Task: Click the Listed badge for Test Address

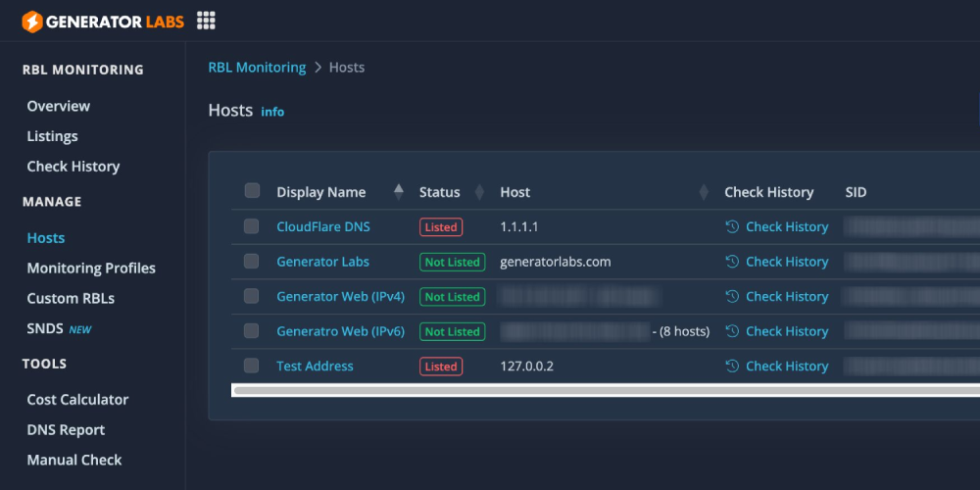Action: click(441, 367)
